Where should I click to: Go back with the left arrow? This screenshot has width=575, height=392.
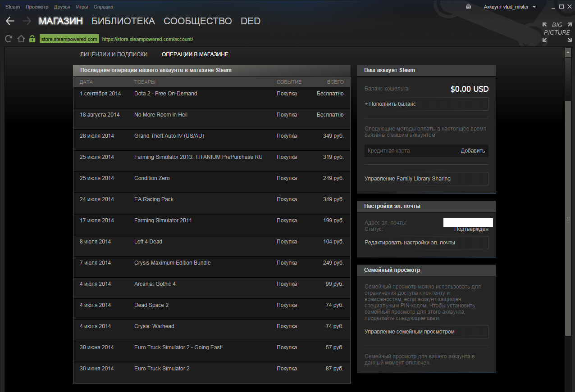click(x=10, y=21)
